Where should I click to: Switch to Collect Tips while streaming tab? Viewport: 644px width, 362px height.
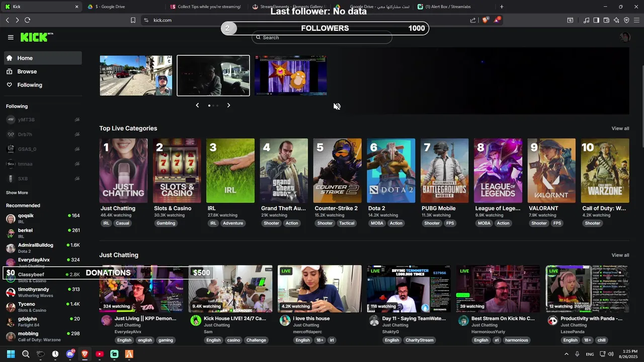tap(206, 7)
